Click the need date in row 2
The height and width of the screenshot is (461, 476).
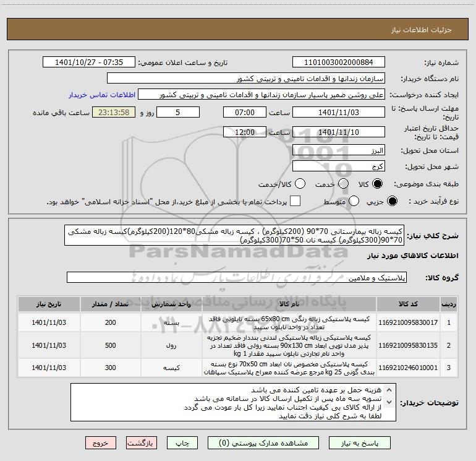coord(49,345)
